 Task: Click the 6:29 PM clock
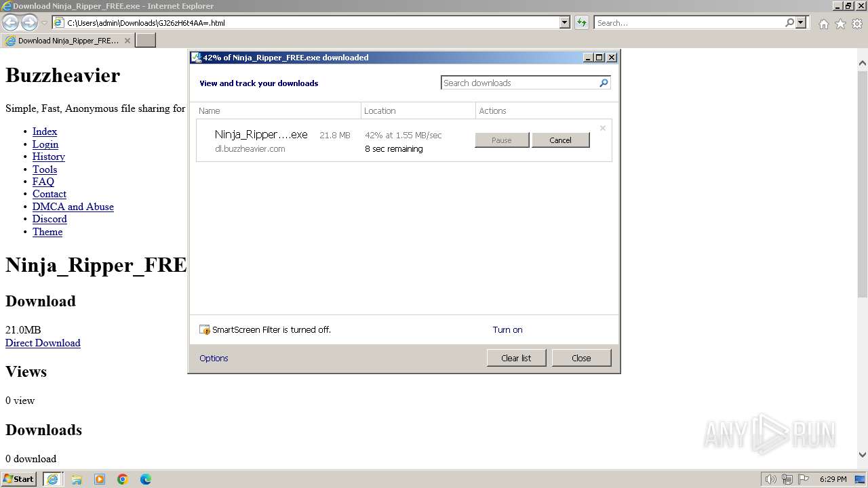click(833, 479)
